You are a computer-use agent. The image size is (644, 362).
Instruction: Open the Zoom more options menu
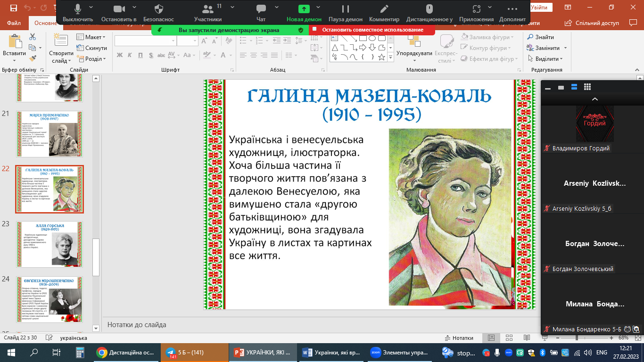click(512, 13)
